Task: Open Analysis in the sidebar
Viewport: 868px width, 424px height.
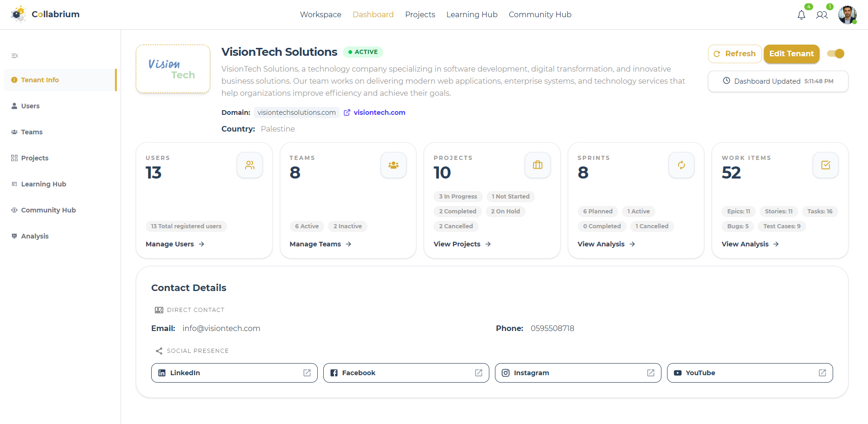Action: coord(60,236)
